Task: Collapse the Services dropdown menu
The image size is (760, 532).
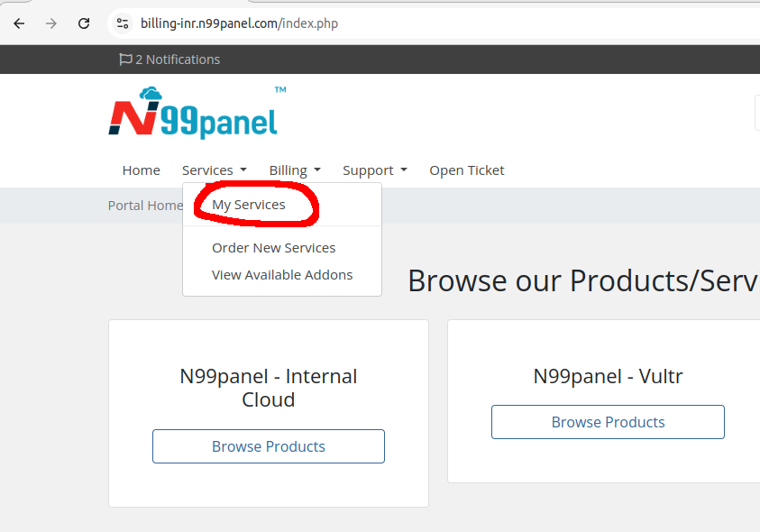Action: click(214, 170)
